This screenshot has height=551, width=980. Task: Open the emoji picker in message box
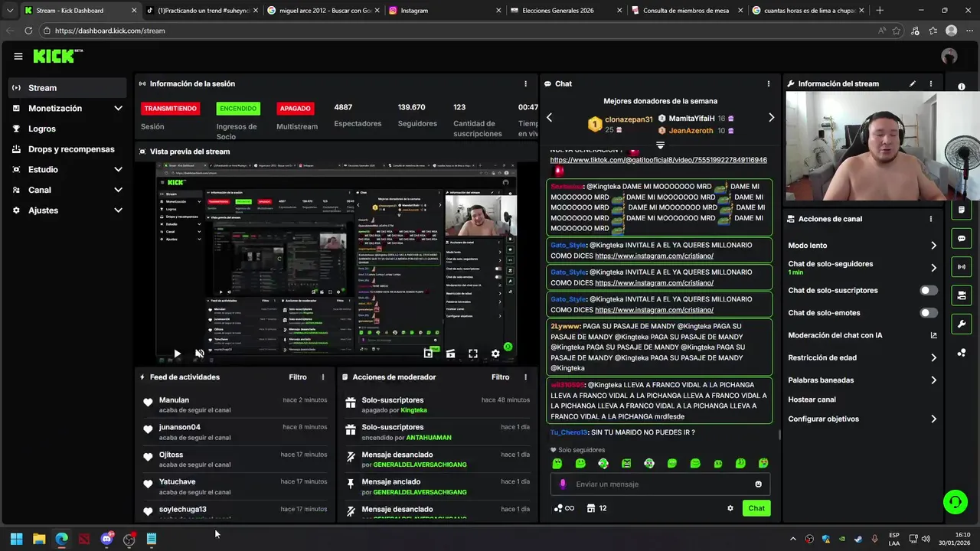(759, 484)
